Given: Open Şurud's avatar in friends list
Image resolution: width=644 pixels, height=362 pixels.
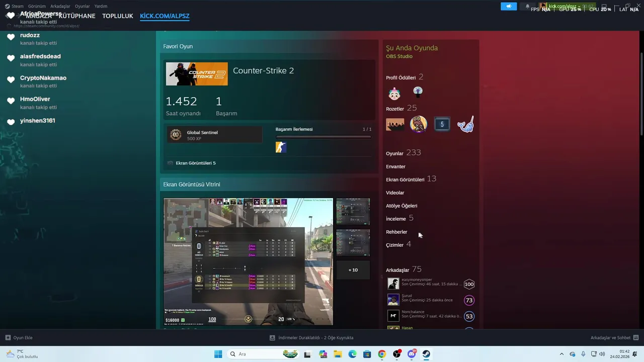Looking at the screenshot, I should tap(393, 300).
